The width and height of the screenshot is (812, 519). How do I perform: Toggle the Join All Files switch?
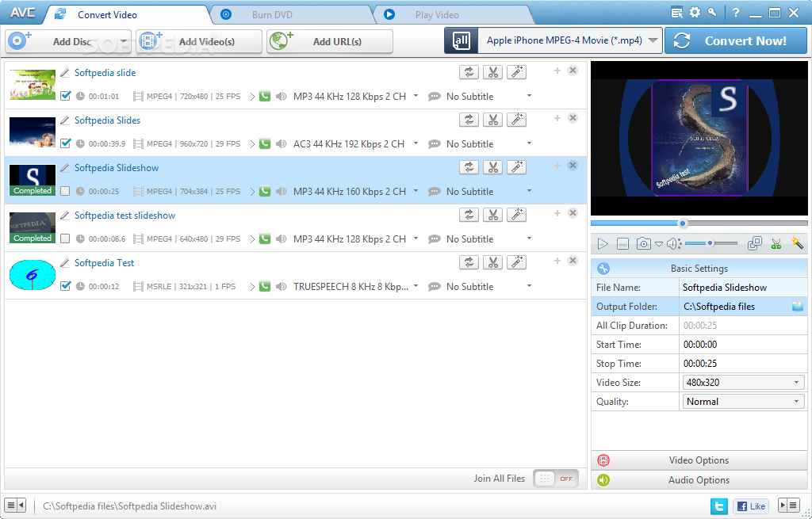click(556, 479)
